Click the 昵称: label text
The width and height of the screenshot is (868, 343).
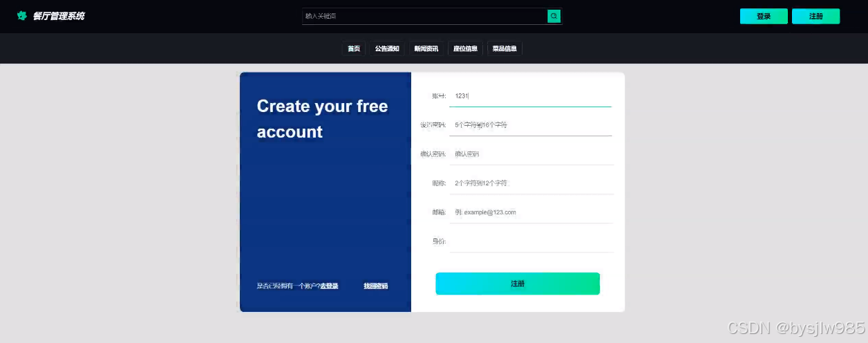439,183
